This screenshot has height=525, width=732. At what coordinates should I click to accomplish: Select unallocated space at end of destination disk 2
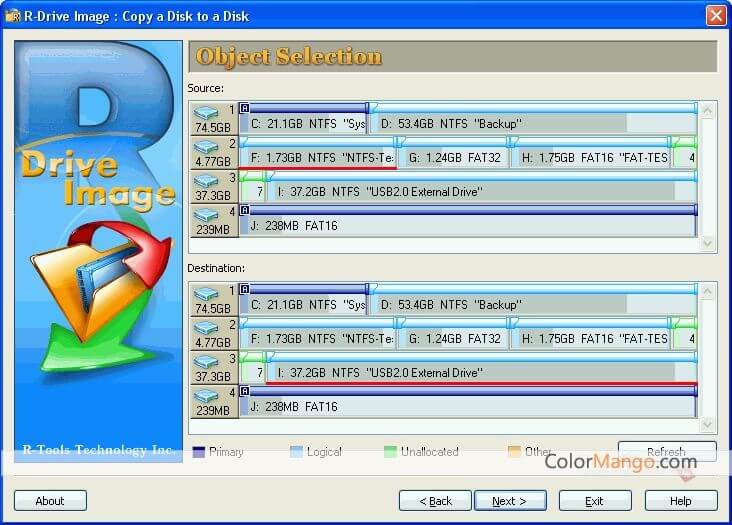684,334
